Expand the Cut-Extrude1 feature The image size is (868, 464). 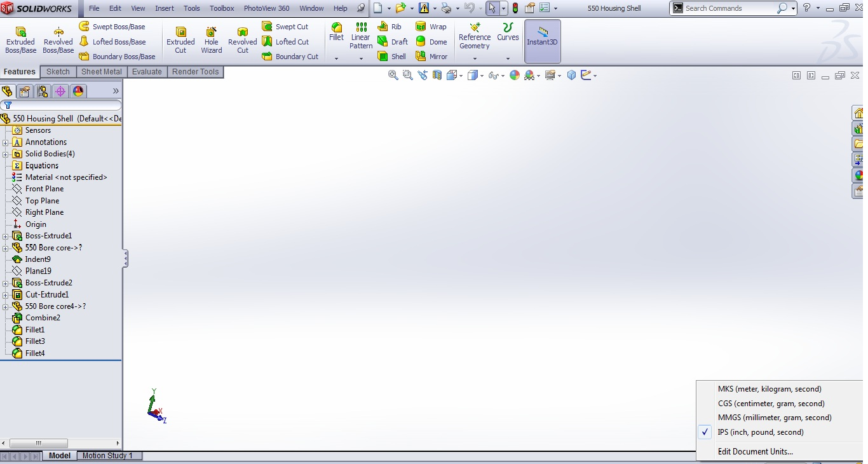[x=6, y=295]
